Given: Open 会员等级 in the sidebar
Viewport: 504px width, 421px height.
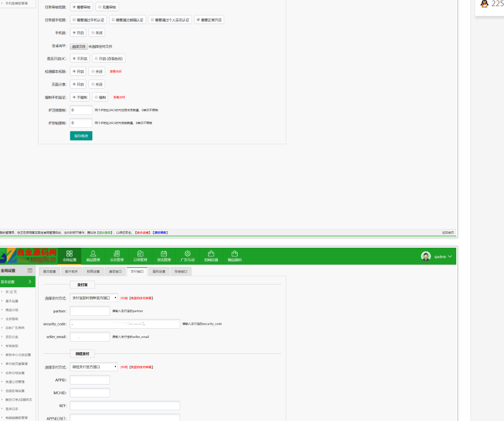Looking at the screenshot, I should (12, 319).
